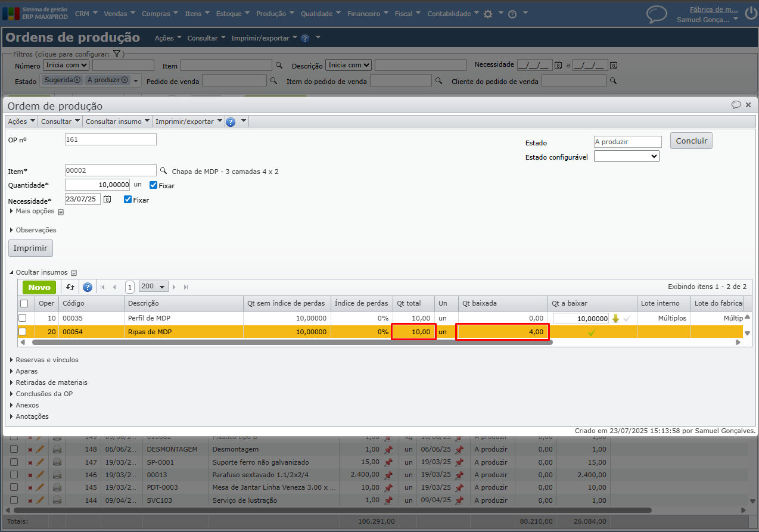This screenshot has width=759, height=532.
Task: Open the page size 200 dropdown
Action: click(x=153, y=287)
